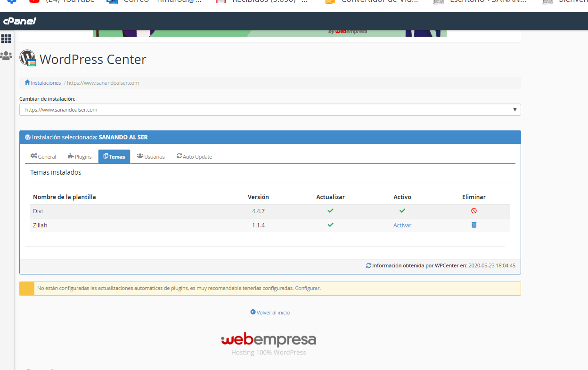Click the Versión column header
This screenshot has height=370, width=588.
(258, 197)
